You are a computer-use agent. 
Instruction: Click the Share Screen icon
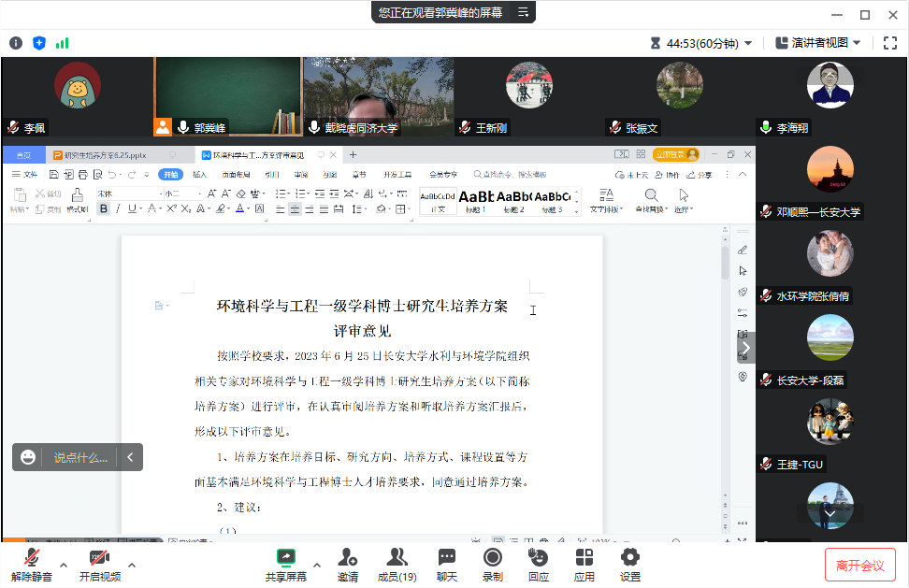click(285, 558)
